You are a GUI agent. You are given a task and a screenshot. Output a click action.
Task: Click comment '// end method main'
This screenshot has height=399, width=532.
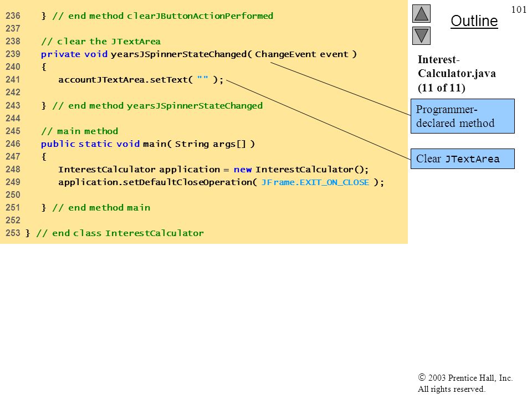coord(101,208)
